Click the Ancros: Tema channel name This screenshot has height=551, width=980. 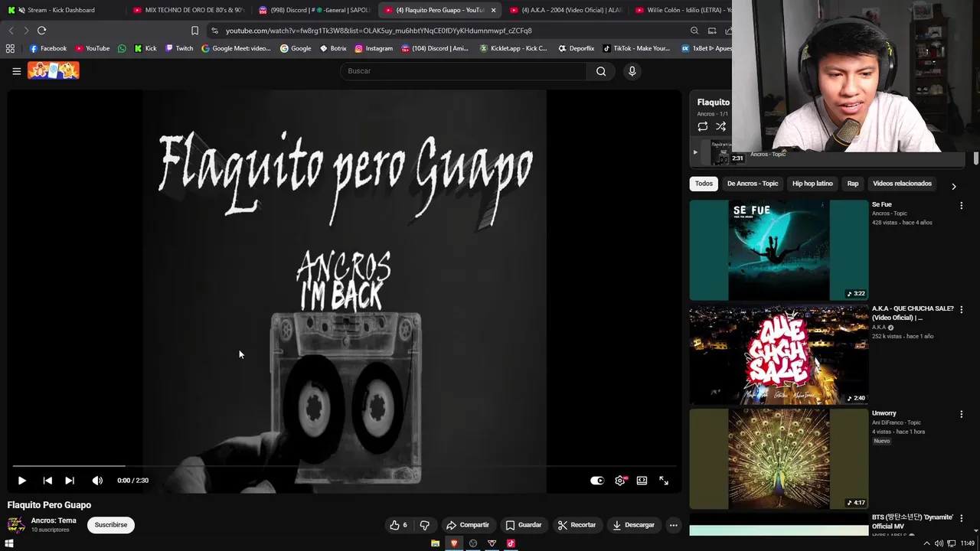tap(54, 520)
